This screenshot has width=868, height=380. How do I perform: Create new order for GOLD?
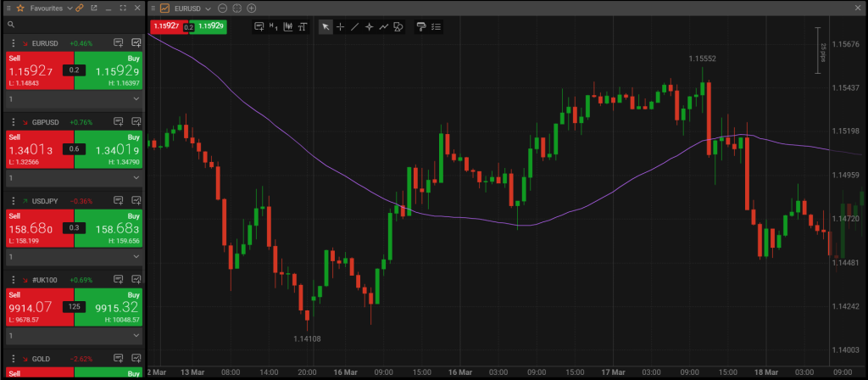(x=118, y=359)
